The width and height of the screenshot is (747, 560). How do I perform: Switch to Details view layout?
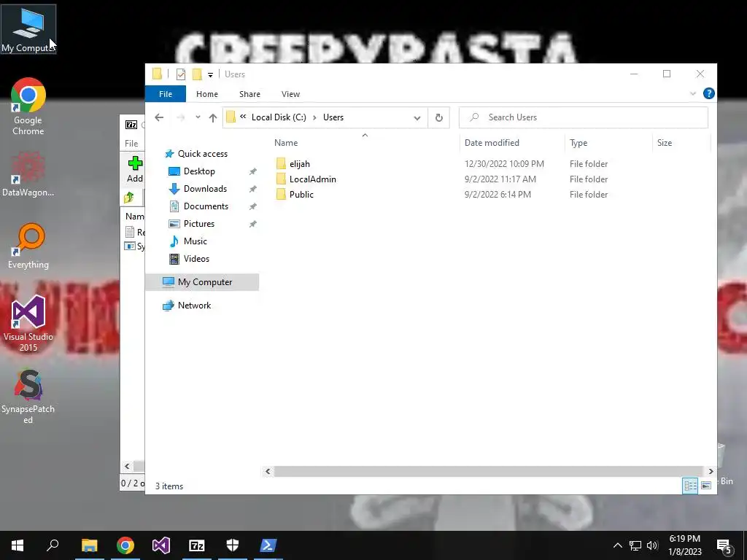coord(690,486)
